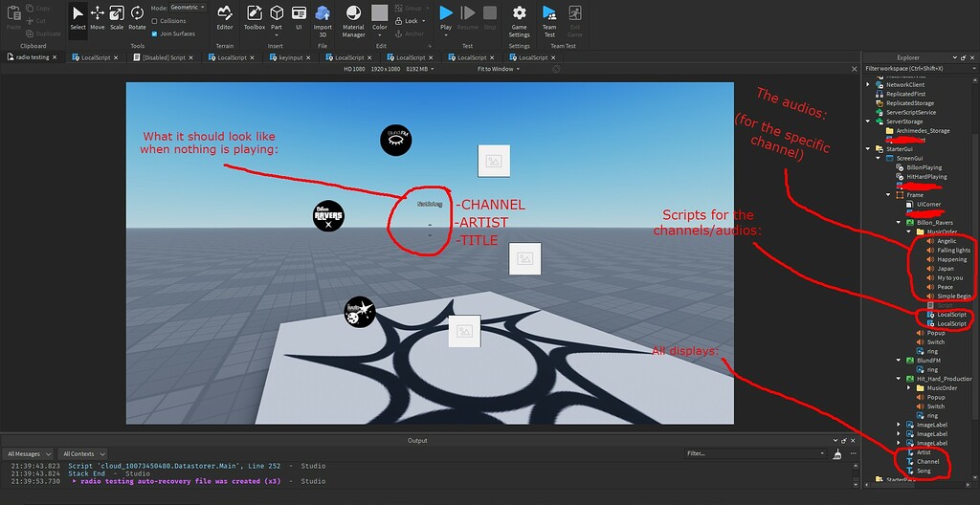
Task: Click the Color swatch in Edit group
Action: tap(380, 13)
